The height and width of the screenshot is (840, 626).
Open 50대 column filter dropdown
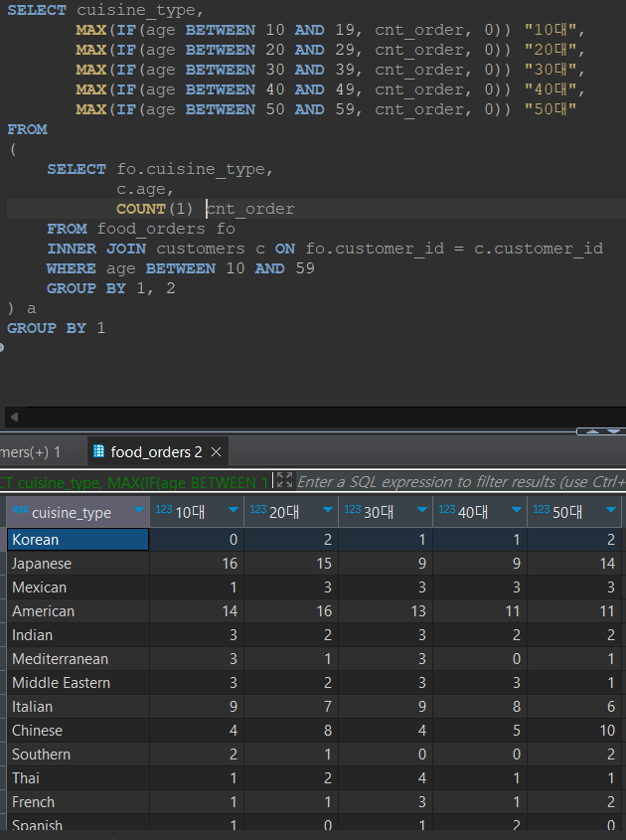tap(610, 509)
